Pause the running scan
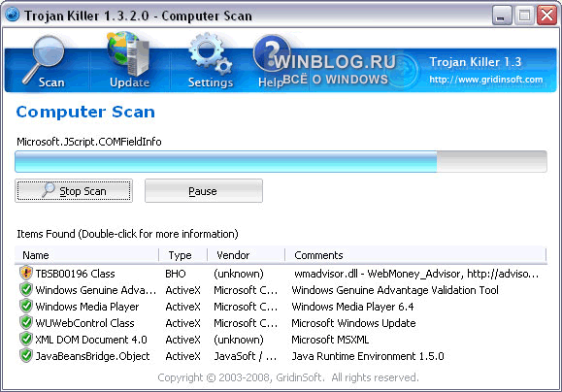This screenshot has width=562, height=392. (x=204, y=191)
